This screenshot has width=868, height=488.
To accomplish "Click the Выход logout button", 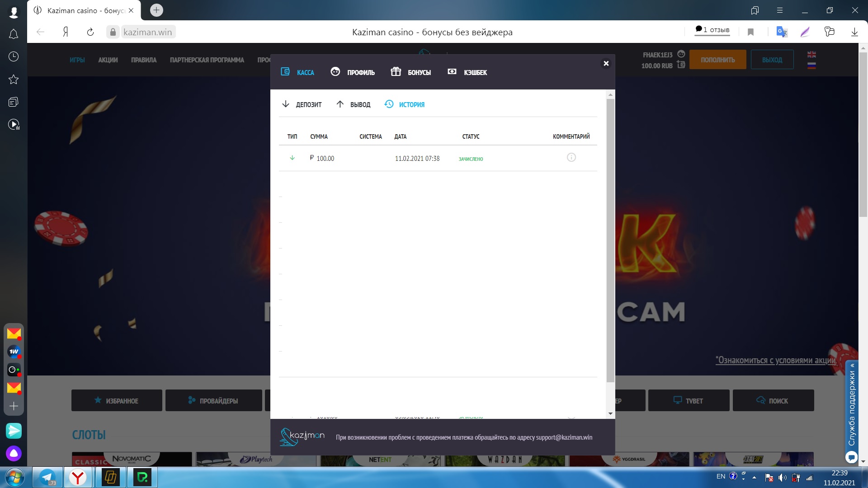I will click(772, 60).
